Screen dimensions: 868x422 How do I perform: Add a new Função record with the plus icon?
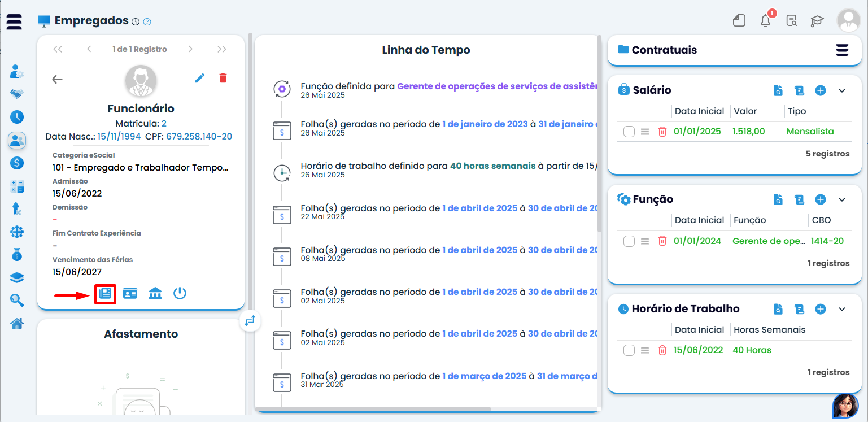pos(821,199)
